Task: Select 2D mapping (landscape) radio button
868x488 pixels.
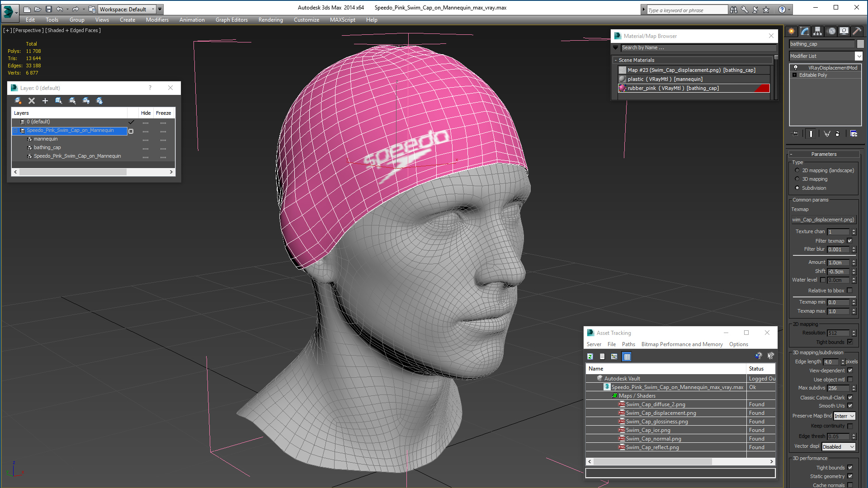Action: point(797,170)
